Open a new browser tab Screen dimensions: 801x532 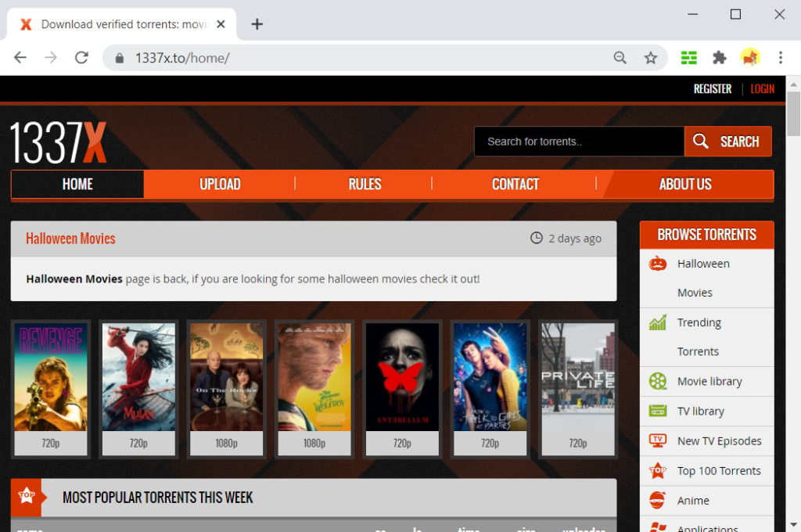click(x=257, y=24)
